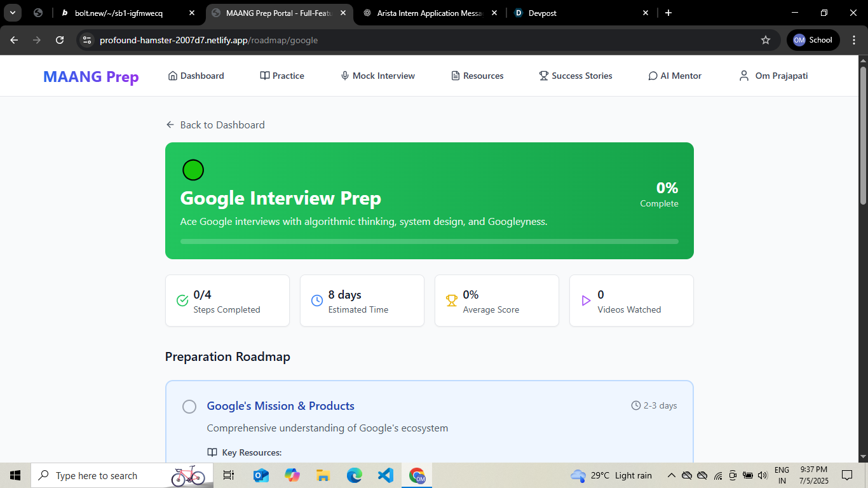This screenshot has width=868, height=488.
Task: Click the Preparation Roadmap heading
Action: (227, 356)
